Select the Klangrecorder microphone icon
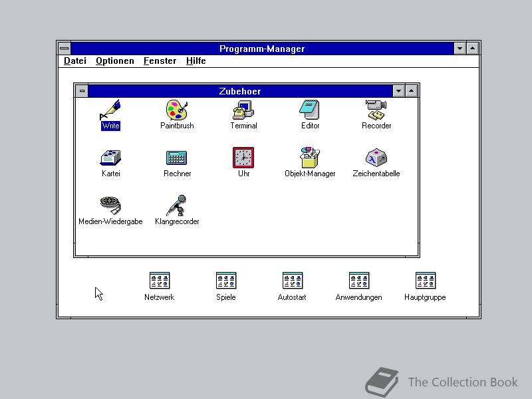Screen dimensions: 532x399 (x=177, y=205)
